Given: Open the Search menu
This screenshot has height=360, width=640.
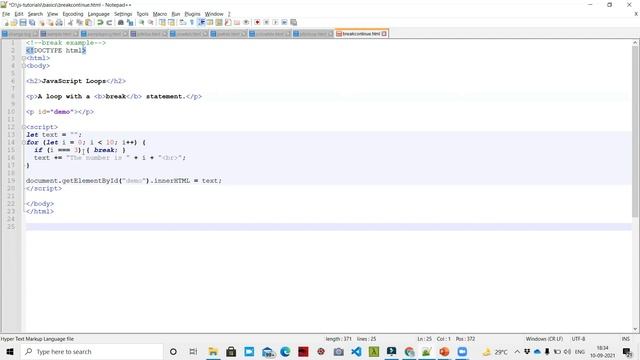Looking at the screenshot, I should click(x=35, y=14).
